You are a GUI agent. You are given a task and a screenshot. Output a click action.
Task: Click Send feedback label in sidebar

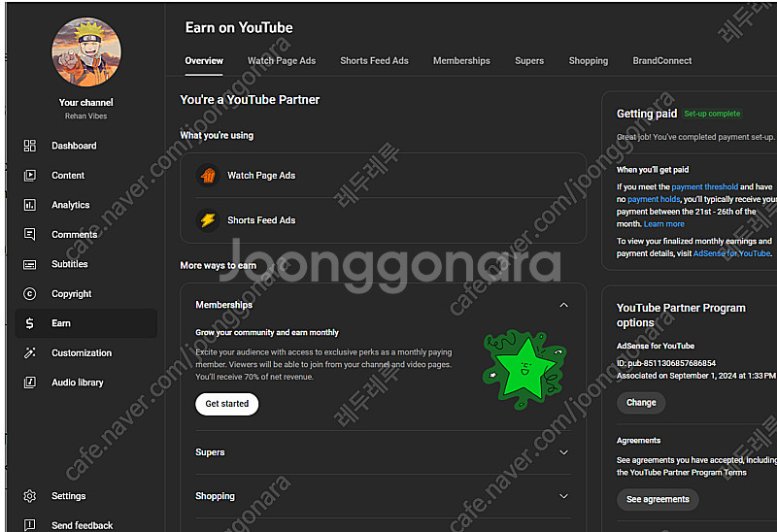(x=83, y=525)
